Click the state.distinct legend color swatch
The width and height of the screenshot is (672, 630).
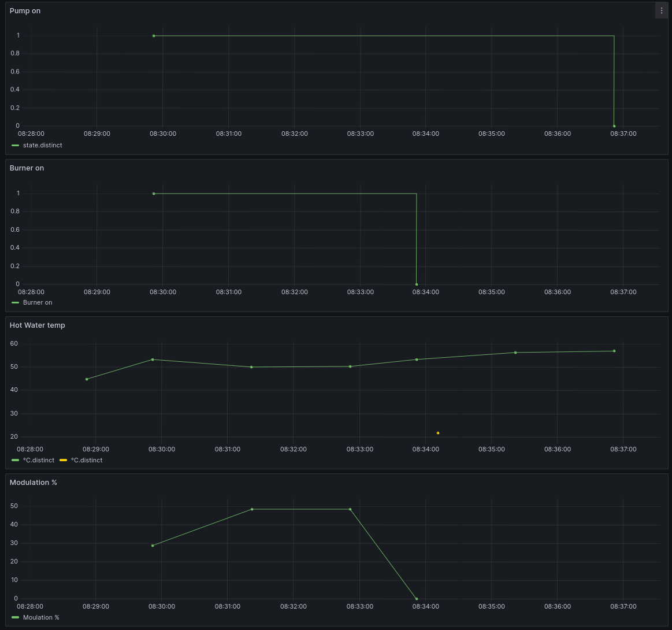(16, 146)
